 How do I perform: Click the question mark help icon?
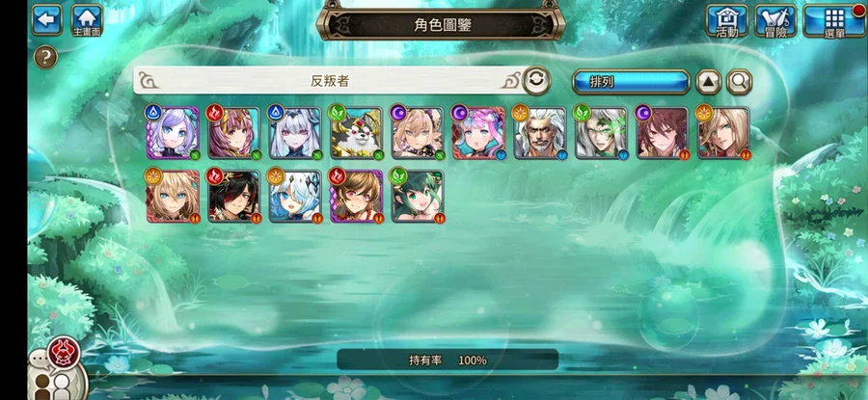click(45, 57)
